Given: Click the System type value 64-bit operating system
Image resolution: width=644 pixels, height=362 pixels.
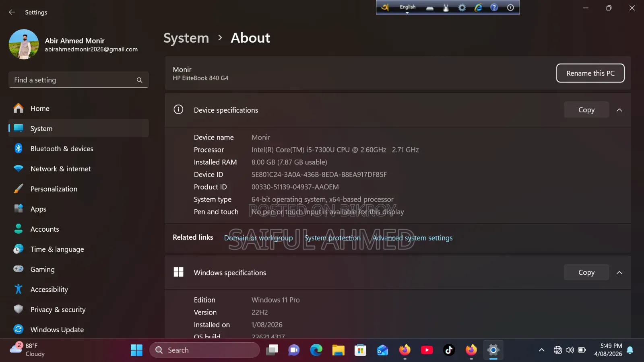Looking at the screenshot, I should (322, 200).
